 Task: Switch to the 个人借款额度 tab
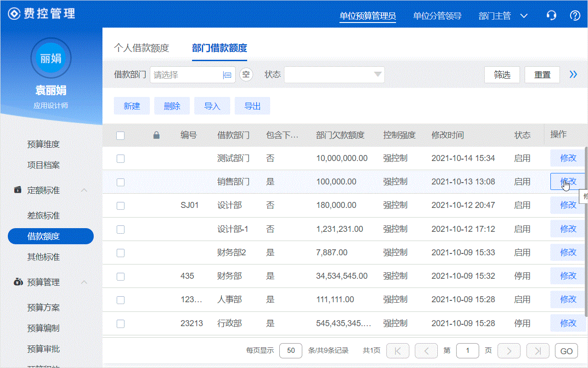click(141, 48)
